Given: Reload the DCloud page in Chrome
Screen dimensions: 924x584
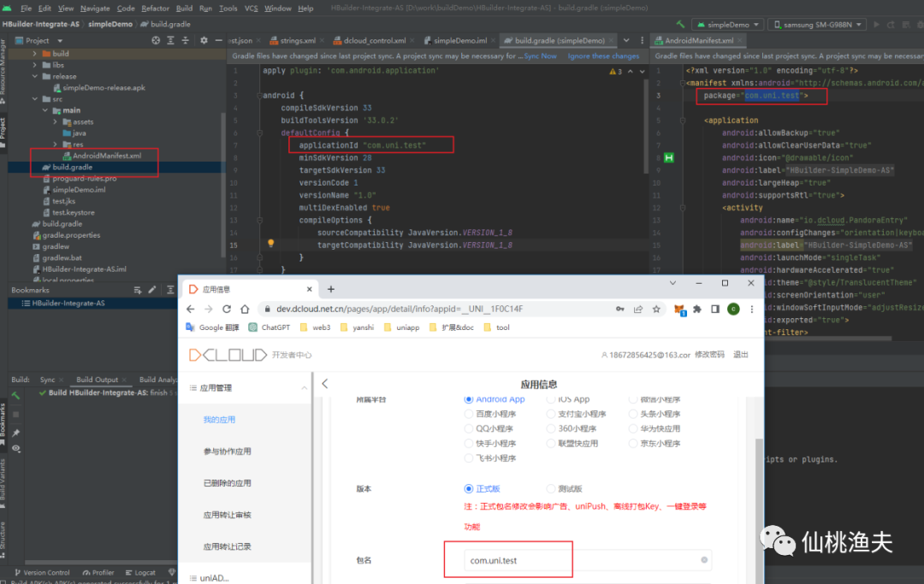Looking at the screenshot, I should (227, 309).
